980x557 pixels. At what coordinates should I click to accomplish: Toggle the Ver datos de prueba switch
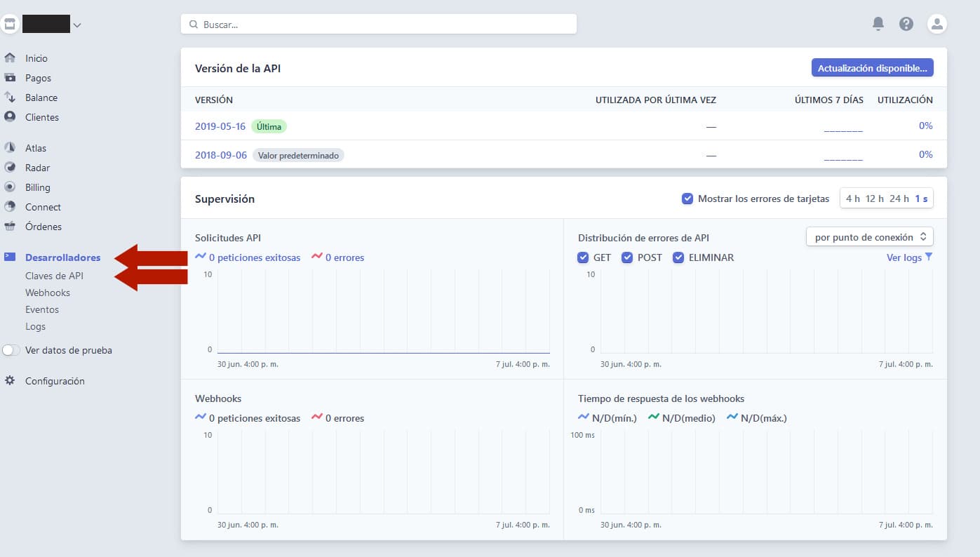coord(11,350)
